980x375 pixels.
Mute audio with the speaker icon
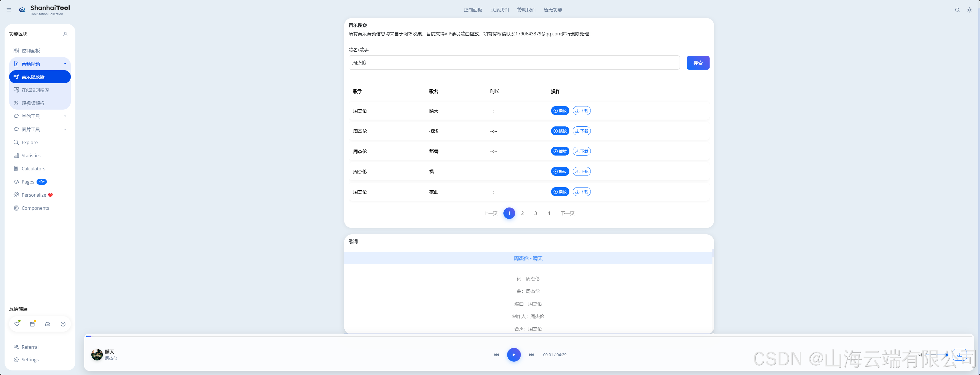tap(920, 354)
